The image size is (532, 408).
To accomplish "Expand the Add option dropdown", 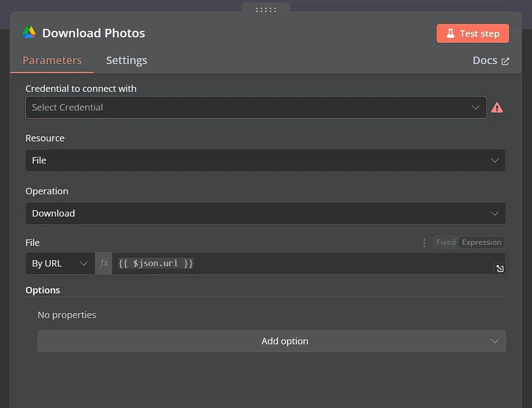I will tap(271, 341).
